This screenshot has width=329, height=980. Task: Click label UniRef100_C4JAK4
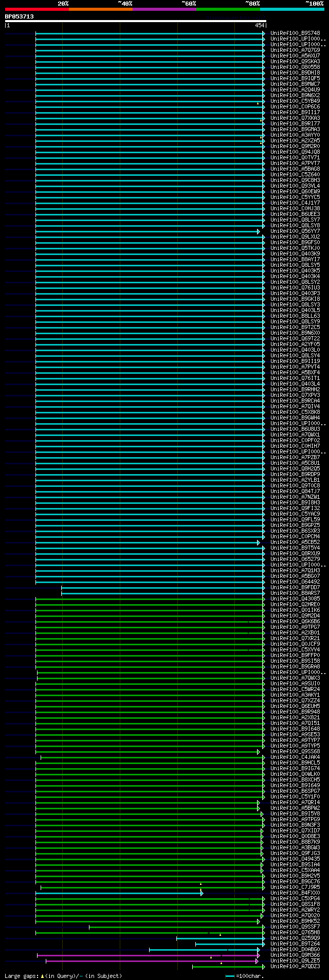pos(295,757)
